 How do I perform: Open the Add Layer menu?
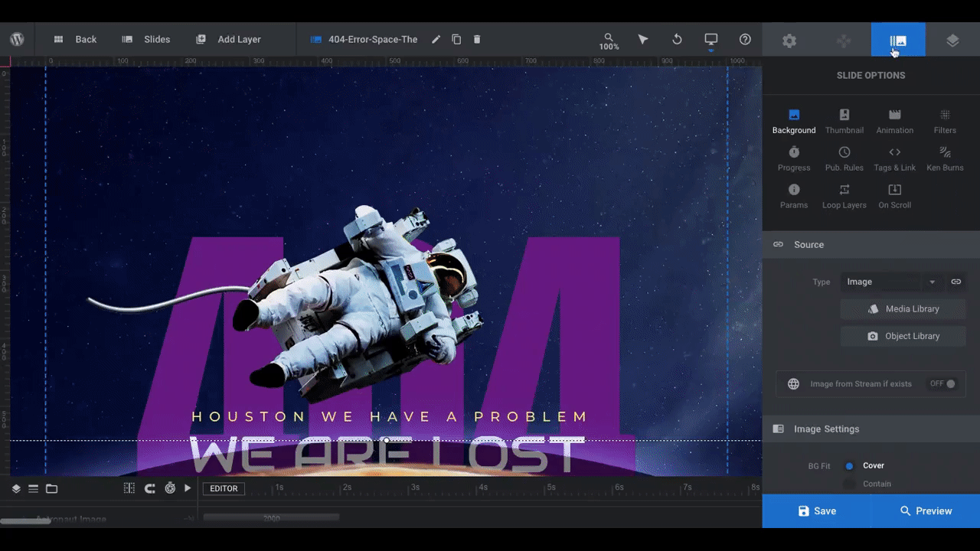pos(228,39)
